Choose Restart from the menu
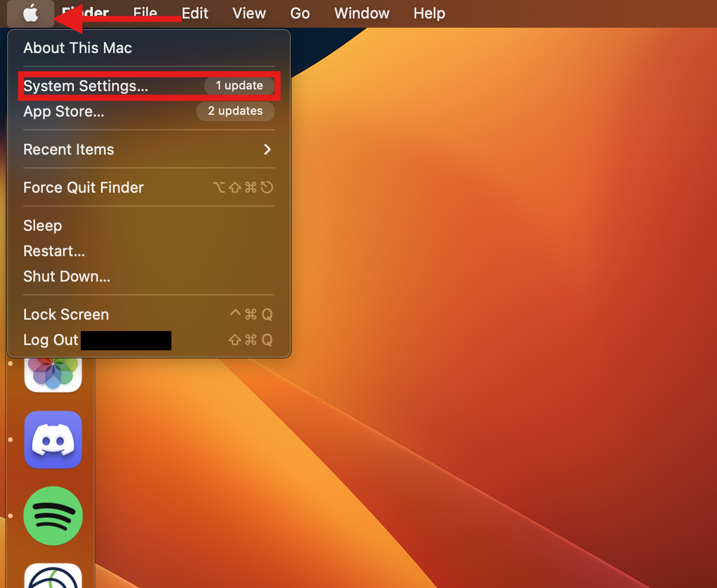 pyautogui.click(x=54, y=251)
